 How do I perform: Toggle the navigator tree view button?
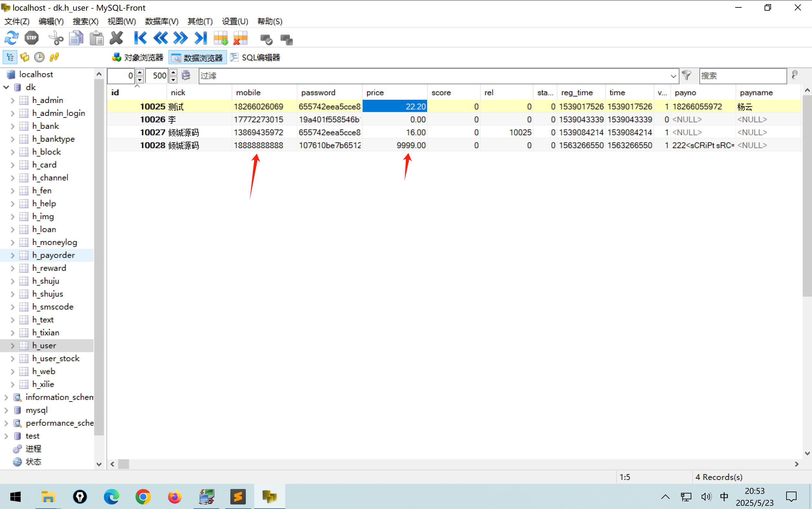[x=10, y=57]
